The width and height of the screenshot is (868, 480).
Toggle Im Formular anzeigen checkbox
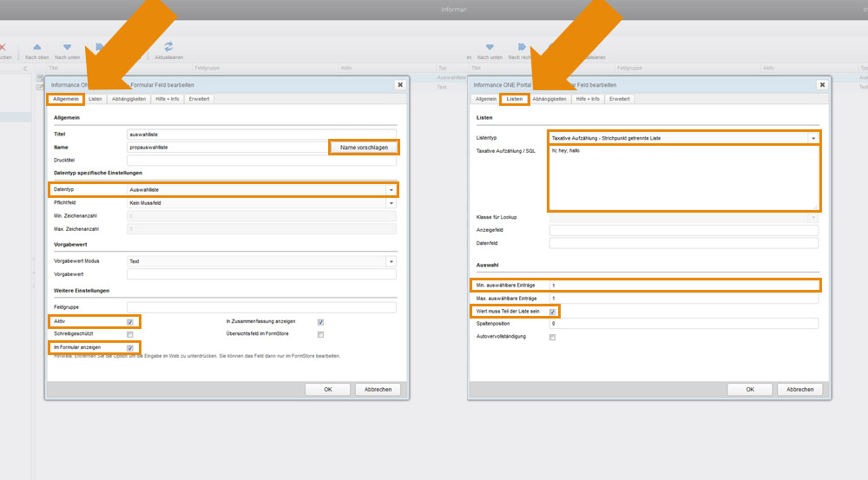click(x=130, y=348)
